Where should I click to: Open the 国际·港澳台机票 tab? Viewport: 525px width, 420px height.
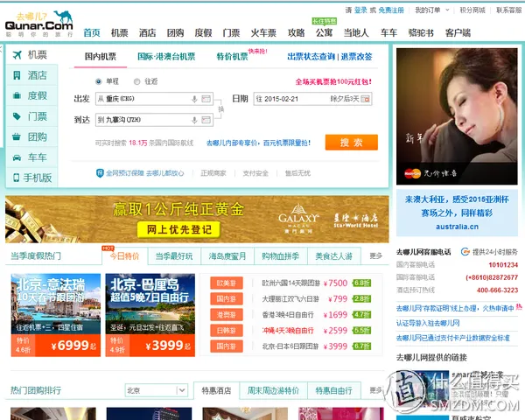pos(166,57)
